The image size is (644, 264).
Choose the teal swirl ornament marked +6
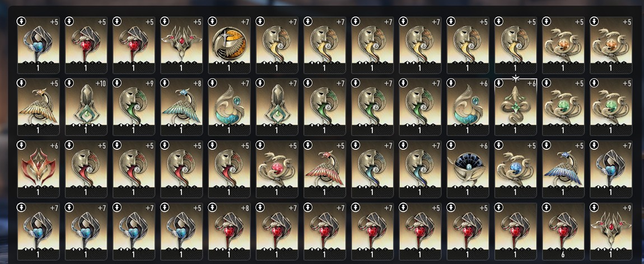pyautogui.click(x=468, y=107)
